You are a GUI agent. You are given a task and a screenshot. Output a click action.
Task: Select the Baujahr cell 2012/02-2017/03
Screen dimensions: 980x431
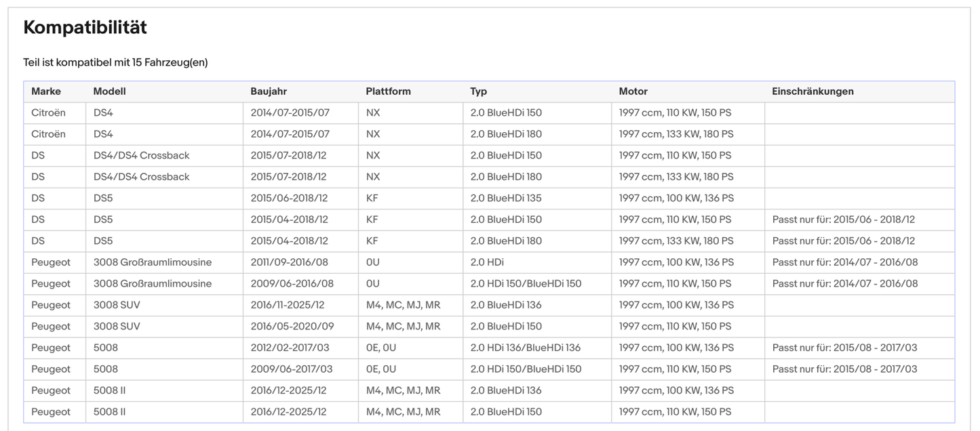[x=291, y=348]
